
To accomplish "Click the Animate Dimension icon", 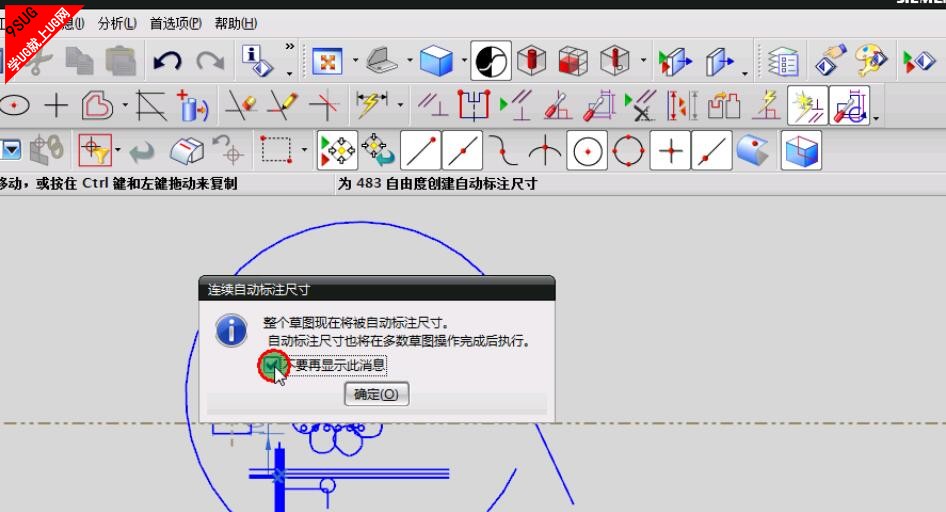I will point(682,106).
